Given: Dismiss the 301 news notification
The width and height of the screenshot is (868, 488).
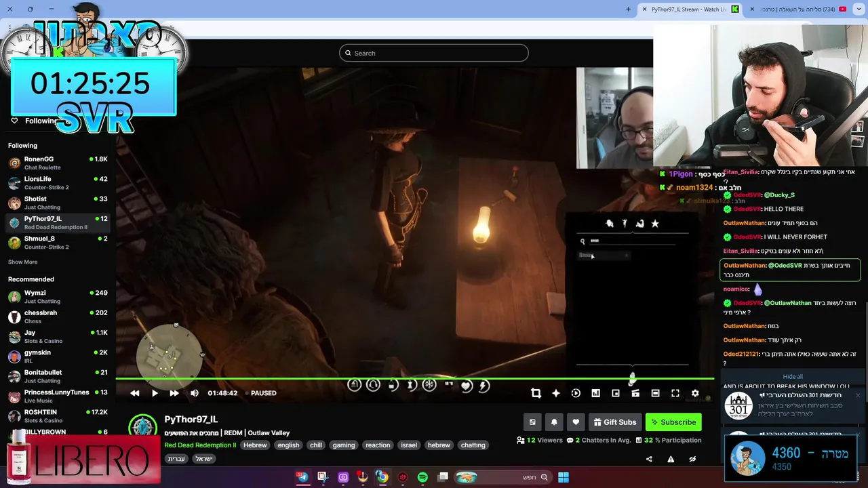Looking at the screenshot, I should (x=858, y=395).
